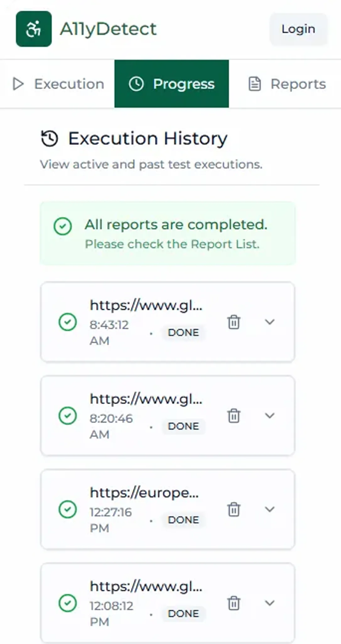Click the Execution History clock icon
341x644 pixels.
pos(50,138)
